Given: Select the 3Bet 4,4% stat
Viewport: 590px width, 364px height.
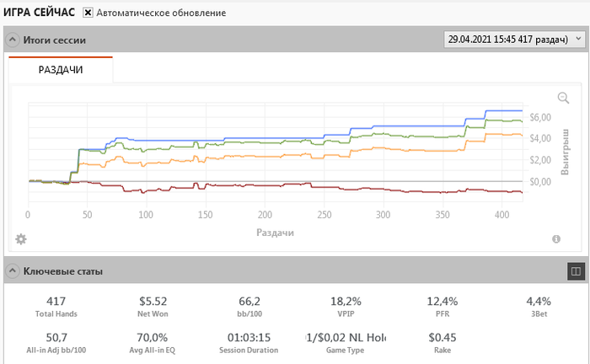Looking at the screenshot, I should (538, 306).
